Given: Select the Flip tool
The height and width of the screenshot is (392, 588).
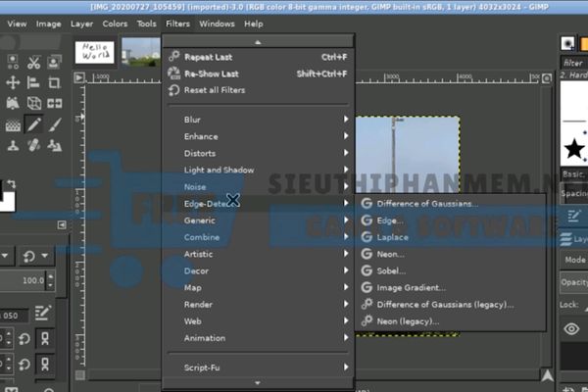Looking at the screenshot, I should (54, 103).
